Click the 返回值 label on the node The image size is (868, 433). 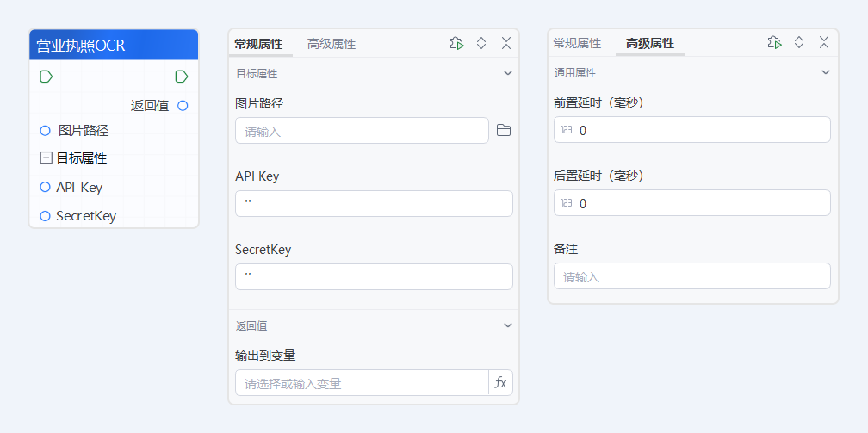150,106
